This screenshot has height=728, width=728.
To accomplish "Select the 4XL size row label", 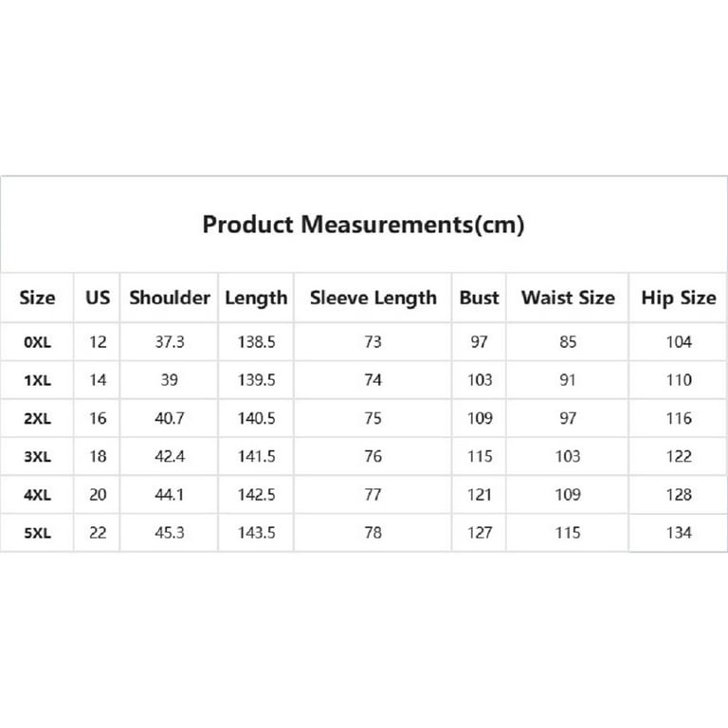I will [x=37, y=495].
